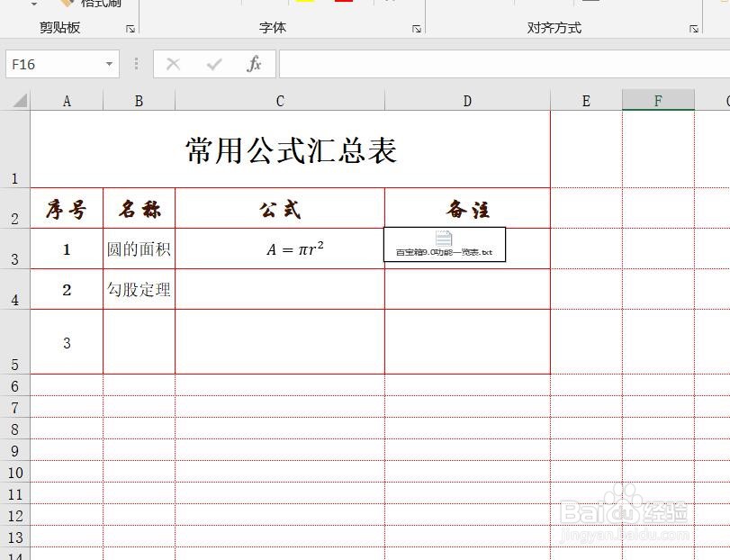This screenshot has width=730, height=560.
Task: Select column header F
Action: (658, 100)
